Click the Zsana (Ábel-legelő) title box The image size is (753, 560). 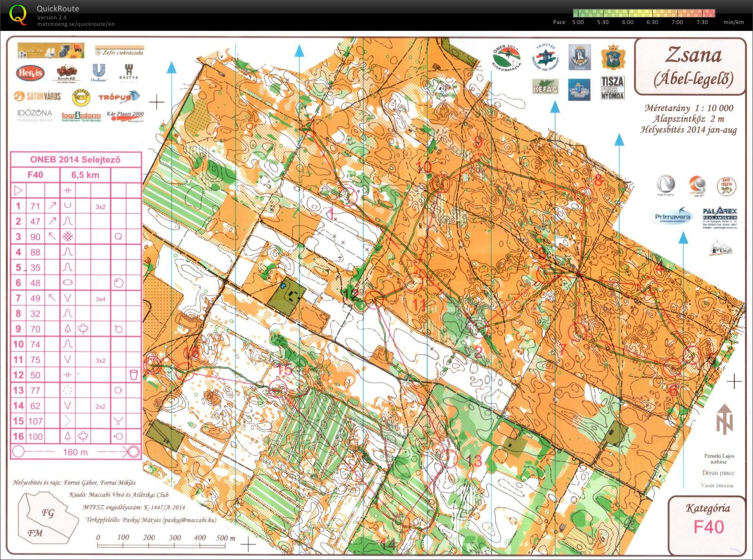[x=690, y=67]
